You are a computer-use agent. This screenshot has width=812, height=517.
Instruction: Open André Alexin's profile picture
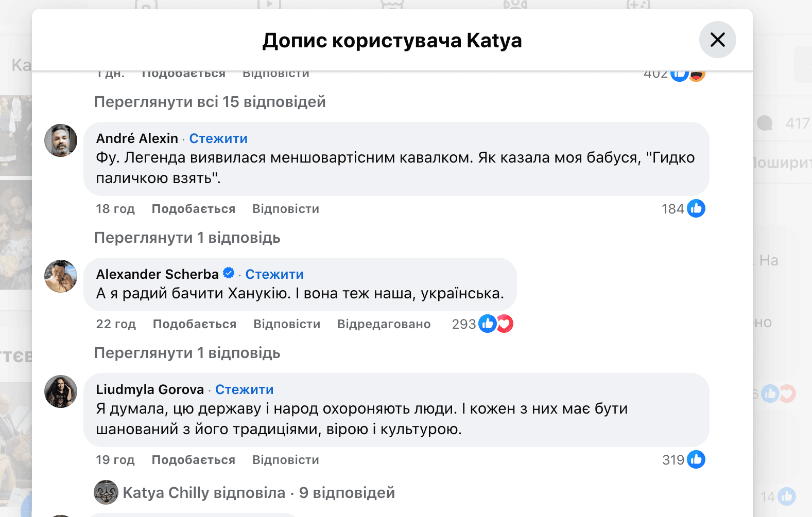[x=61, y=140]
